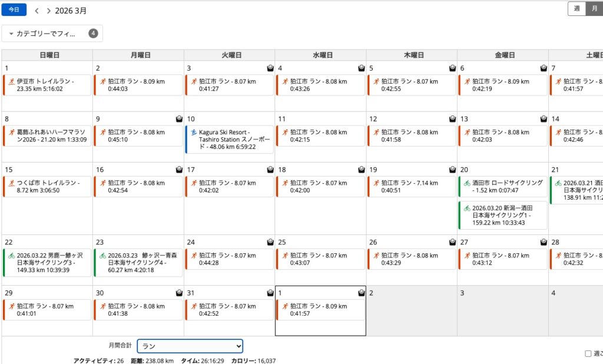This screenshot has width=603, height=364.
Task: Open the 月間合計 ラン dropdown
Action: click(x=190, y=346)
